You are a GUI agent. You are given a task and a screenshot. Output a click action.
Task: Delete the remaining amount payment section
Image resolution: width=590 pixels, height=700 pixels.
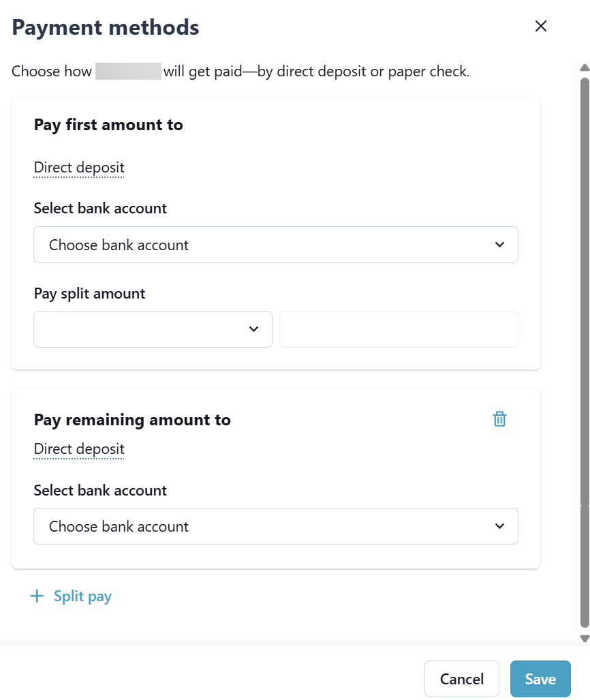pos(499,419)
